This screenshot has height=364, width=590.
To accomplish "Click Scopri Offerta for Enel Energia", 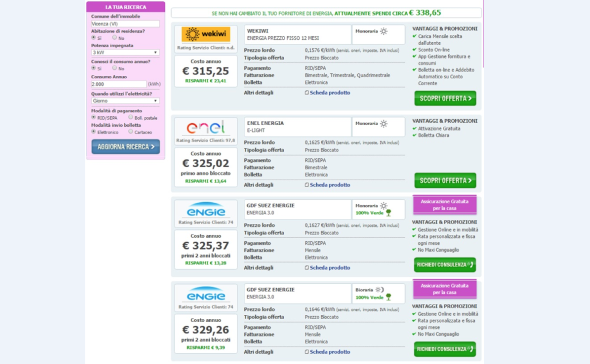I will coord(445,180).
